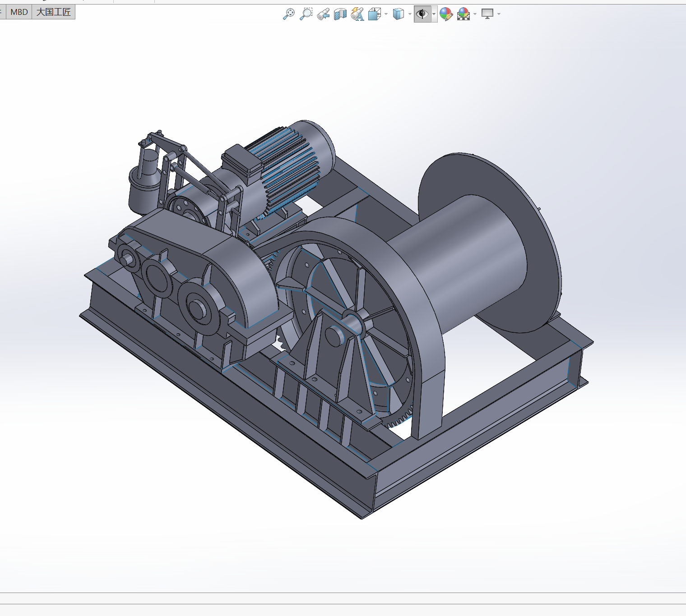Viewport: 686px width, 616px height.
Task: Click the Apply Scene icon
Action: [x=464, y=14]
